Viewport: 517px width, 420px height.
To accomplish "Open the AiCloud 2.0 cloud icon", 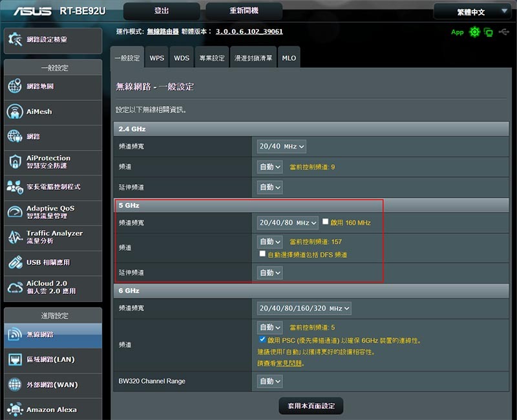I will pos(15,288).
